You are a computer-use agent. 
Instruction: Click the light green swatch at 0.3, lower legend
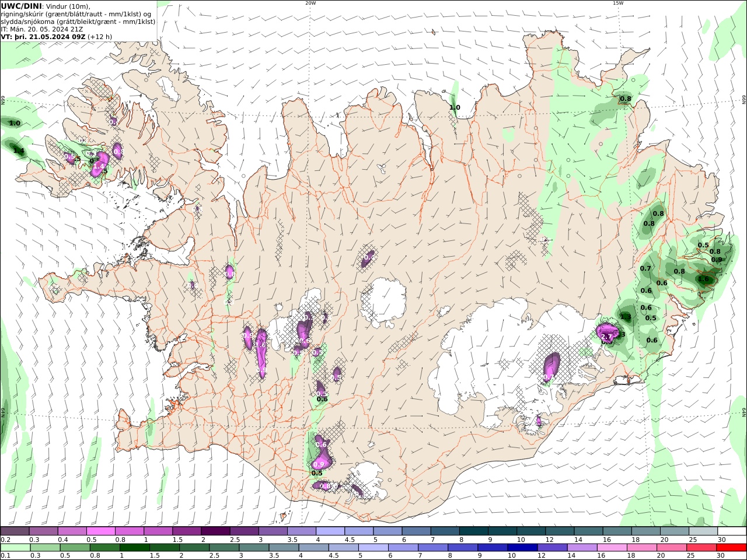[x=45, y=548]
